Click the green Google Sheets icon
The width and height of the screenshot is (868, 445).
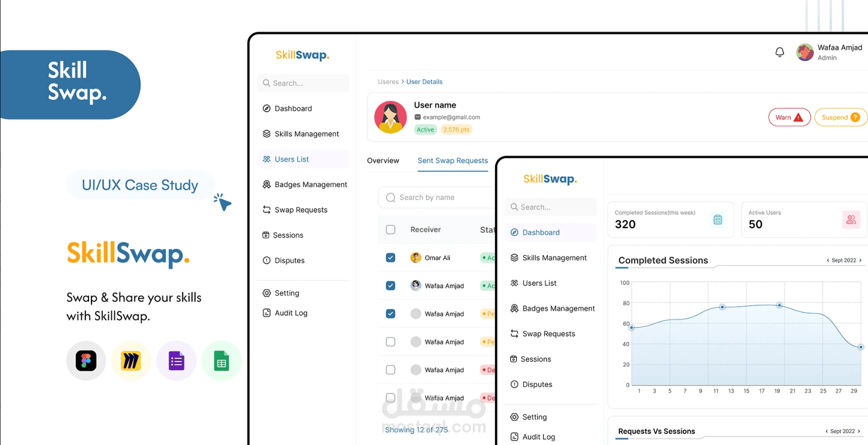[x=222, y=361]
